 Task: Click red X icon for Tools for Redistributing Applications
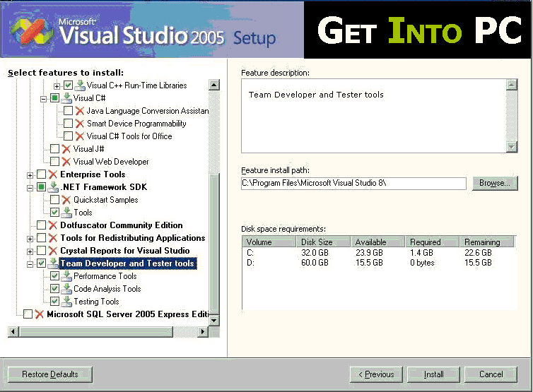pyautogui.click(x=53, y=238)
